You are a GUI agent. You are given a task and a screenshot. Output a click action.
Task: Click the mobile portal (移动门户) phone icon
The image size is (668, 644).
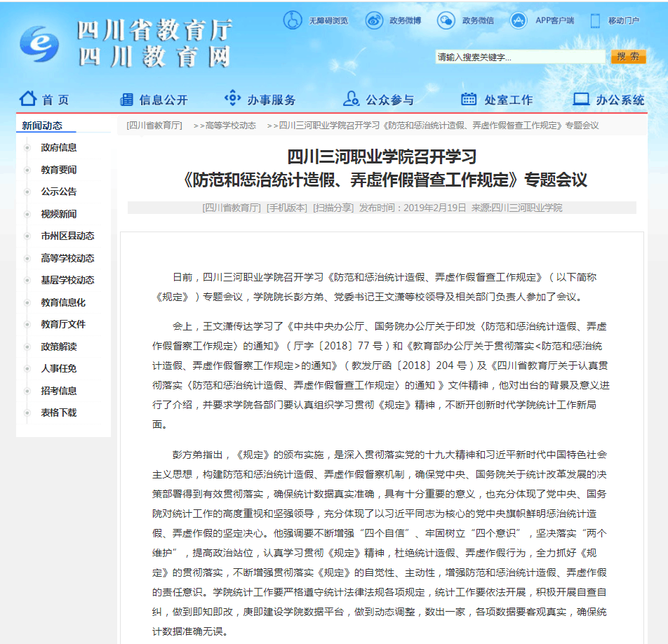[595, 20]
